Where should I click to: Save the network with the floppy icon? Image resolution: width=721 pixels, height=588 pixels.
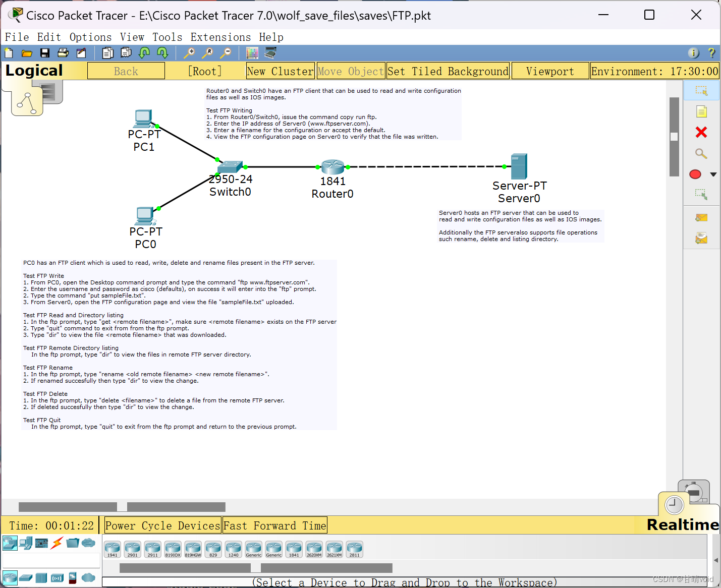pos(45,53)
